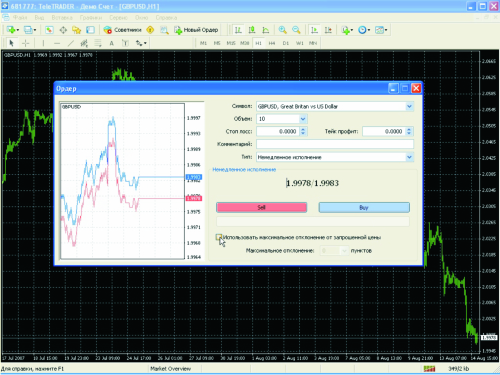
Task: Open the Объем volume dropdown
Action: click(x=303, y=119)
